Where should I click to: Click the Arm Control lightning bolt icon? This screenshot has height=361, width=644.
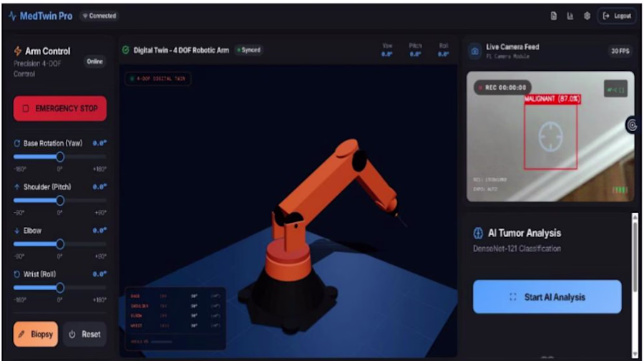18,51
